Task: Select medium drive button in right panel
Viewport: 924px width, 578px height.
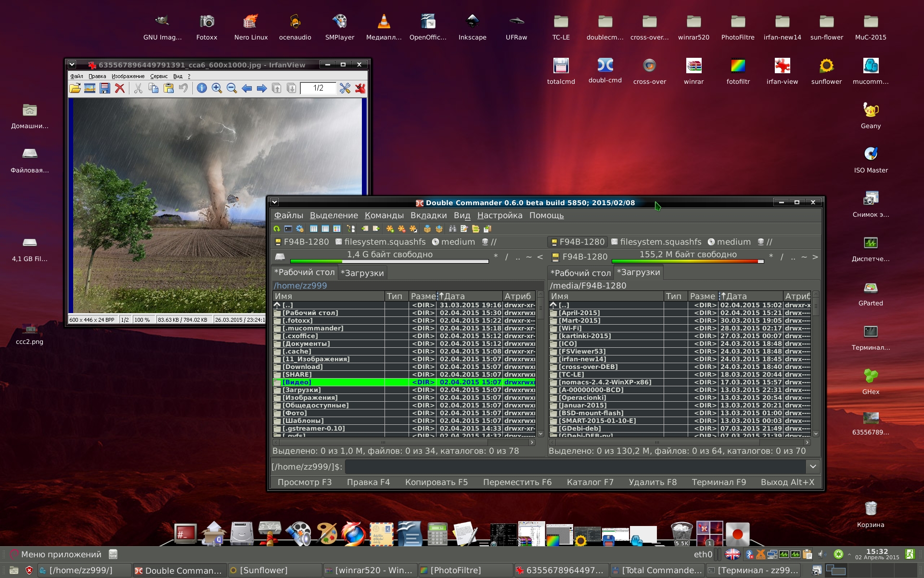Action: [x=729, y=242]
